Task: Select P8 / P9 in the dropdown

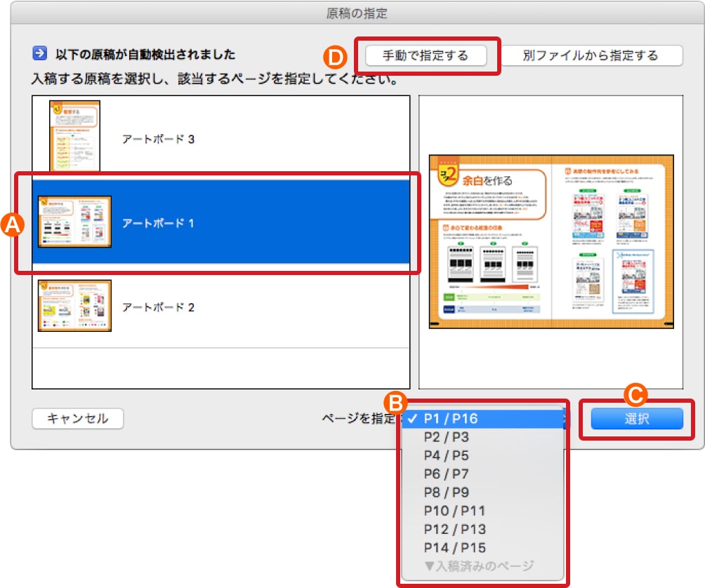Action: [446, 492]
